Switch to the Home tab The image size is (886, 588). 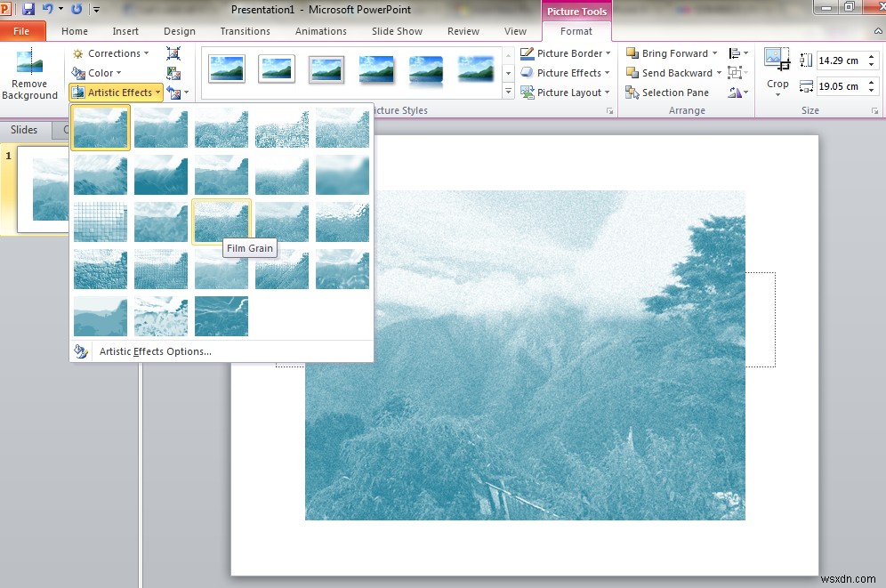[75, 30]
